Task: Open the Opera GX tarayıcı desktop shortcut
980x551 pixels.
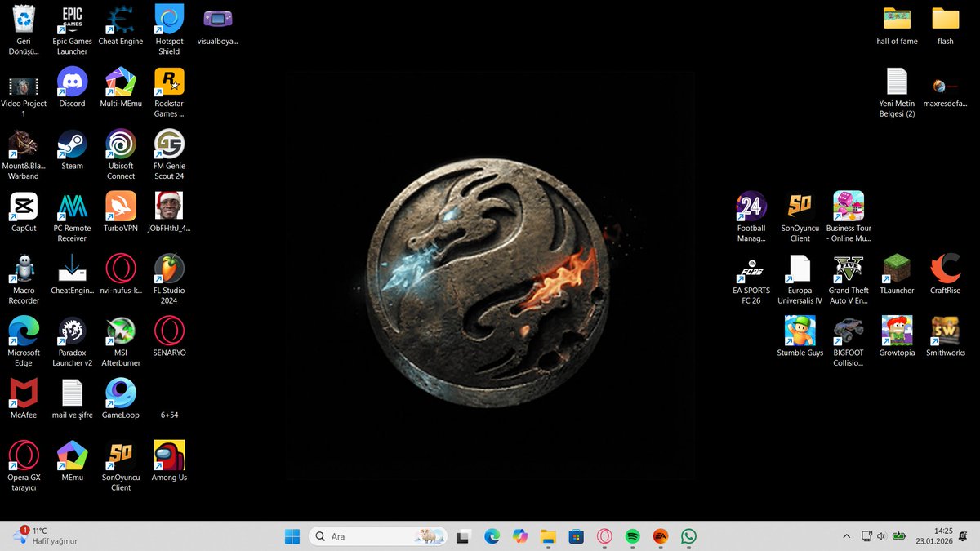Action: pos(24,465)
